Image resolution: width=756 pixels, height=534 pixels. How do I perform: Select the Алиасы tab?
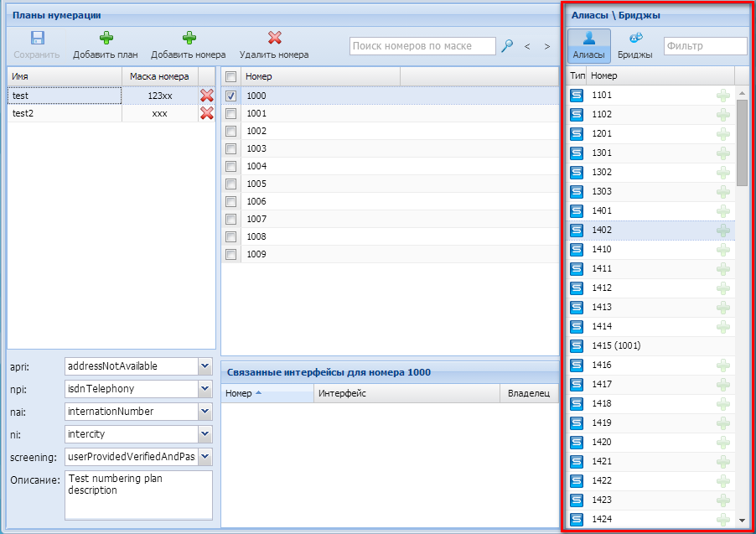(x=588, y=45)
